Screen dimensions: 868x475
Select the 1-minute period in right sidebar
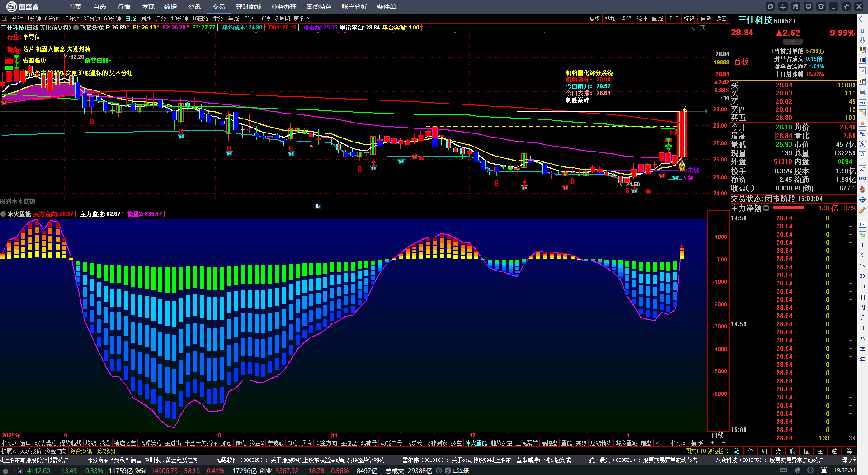(863, 245)
